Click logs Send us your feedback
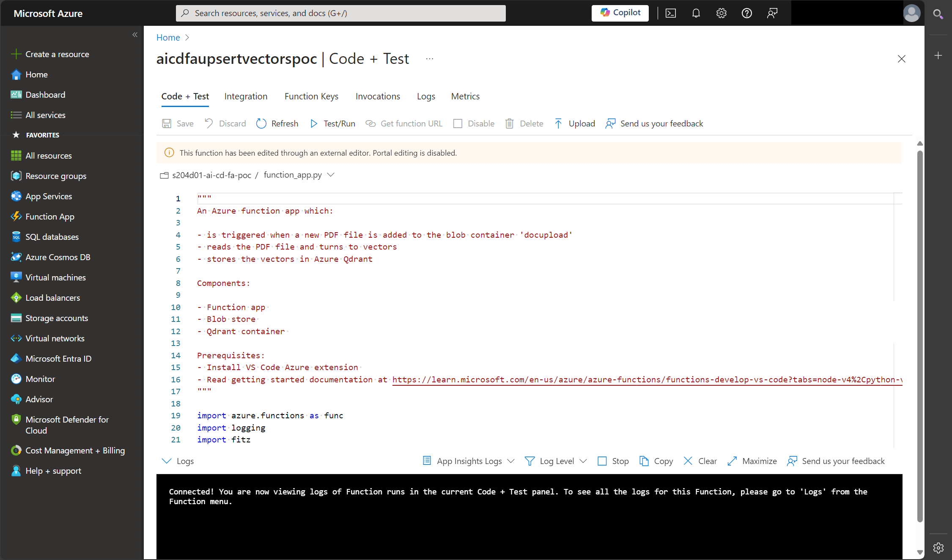952x560 pixels. click(836, 461)
